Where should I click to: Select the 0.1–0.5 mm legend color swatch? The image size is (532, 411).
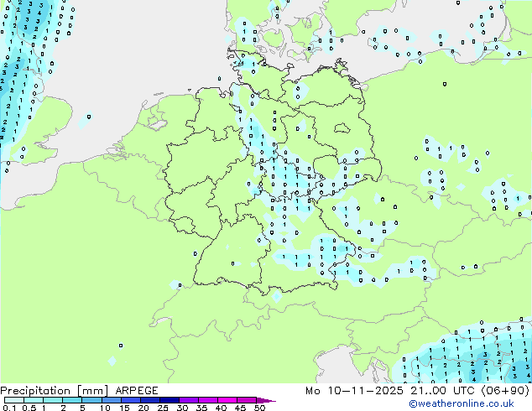pos(14,400)
